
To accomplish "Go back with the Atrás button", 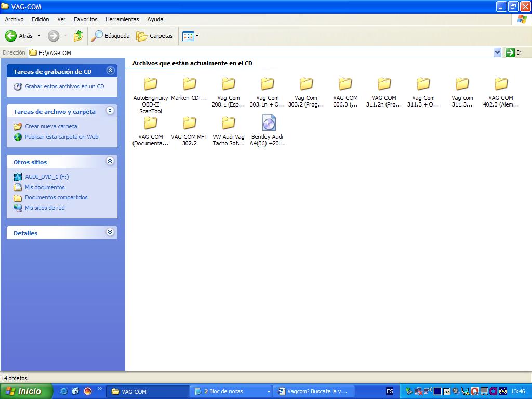I will (x=19, y=36).
